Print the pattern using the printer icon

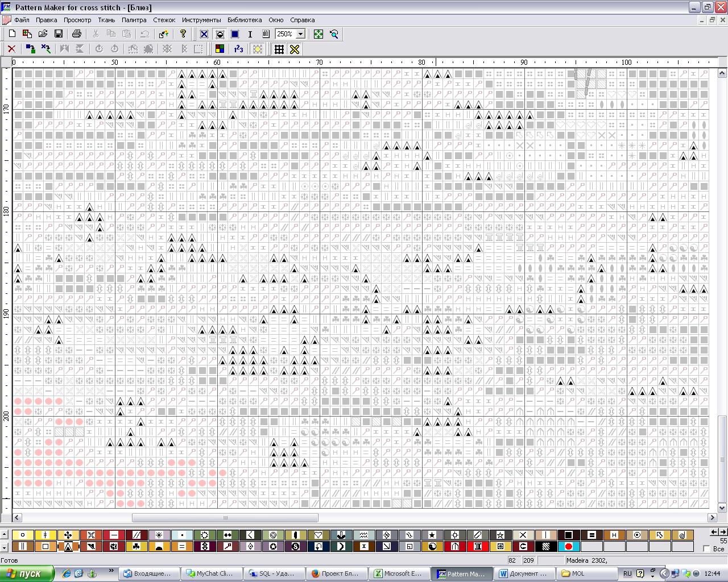point(77,34)
